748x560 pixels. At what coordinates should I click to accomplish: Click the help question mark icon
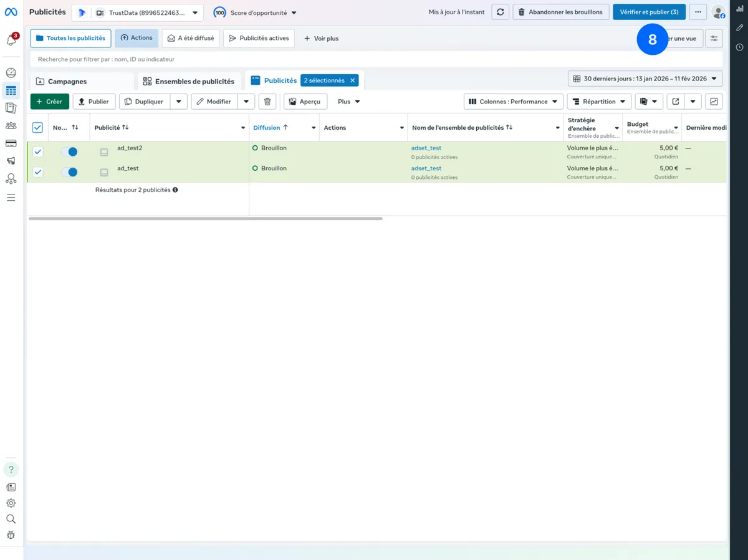click(x=11, y=469)
